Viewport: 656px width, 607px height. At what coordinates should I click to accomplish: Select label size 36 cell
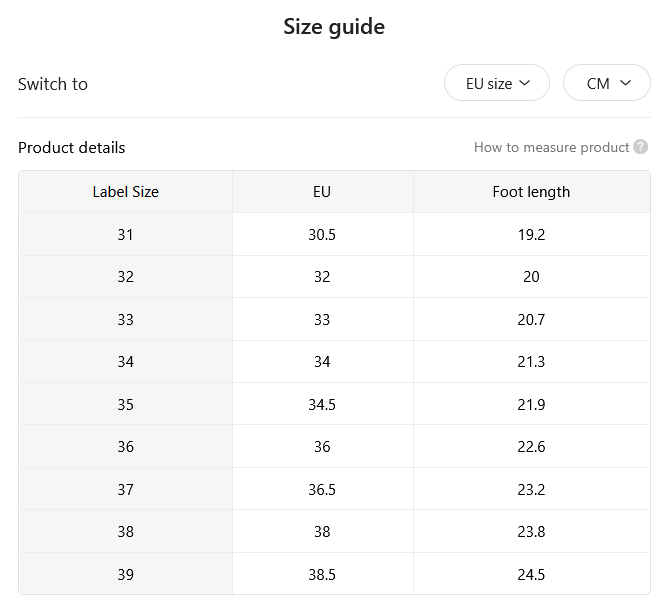tap(126, 446)
